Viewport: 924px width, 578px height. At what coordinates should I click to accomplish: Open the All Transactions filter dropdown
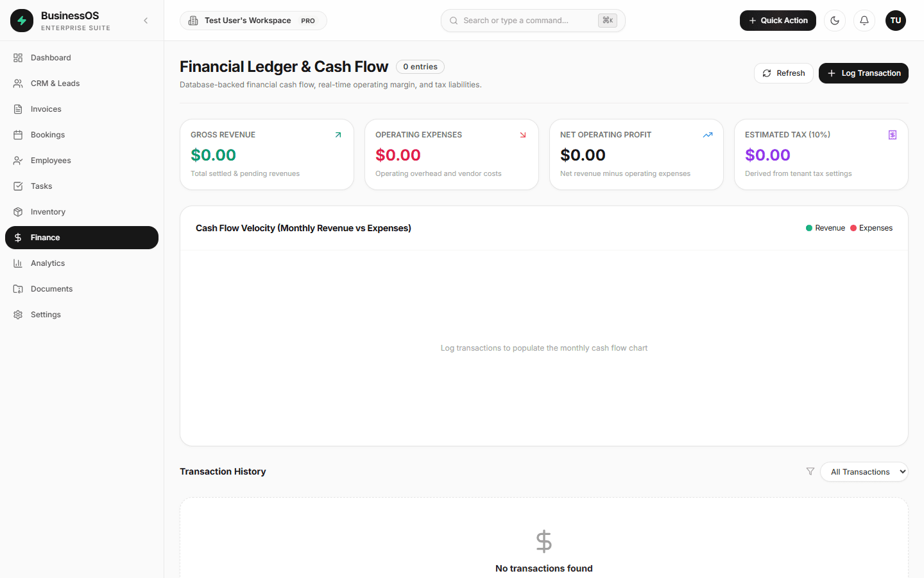[x=864, y=471]
